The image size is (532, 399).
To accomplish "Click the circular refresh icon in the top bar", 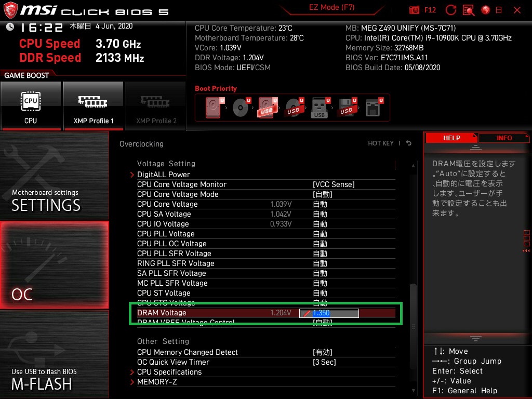I will [x=450, y=10].
